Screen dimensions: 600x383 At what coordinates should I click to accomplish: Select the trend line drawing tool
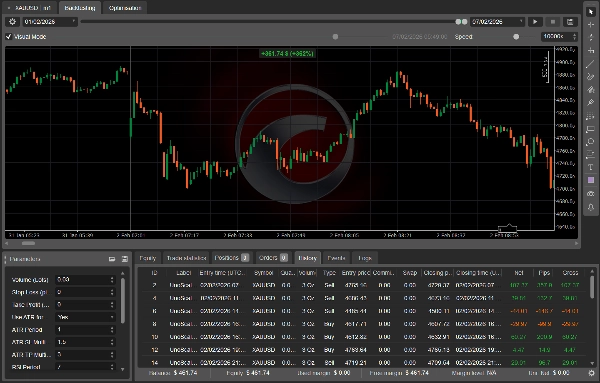tap(591, 64)
